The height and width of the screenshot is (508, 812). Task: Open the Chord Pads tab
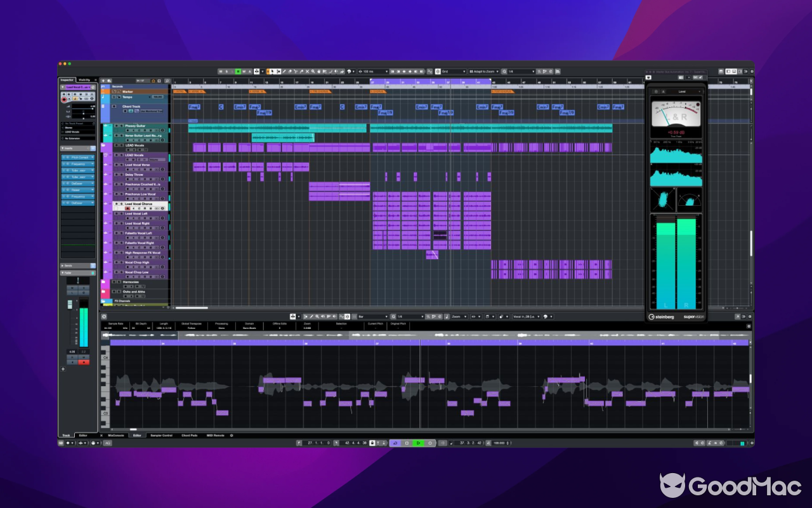point(190,436)
